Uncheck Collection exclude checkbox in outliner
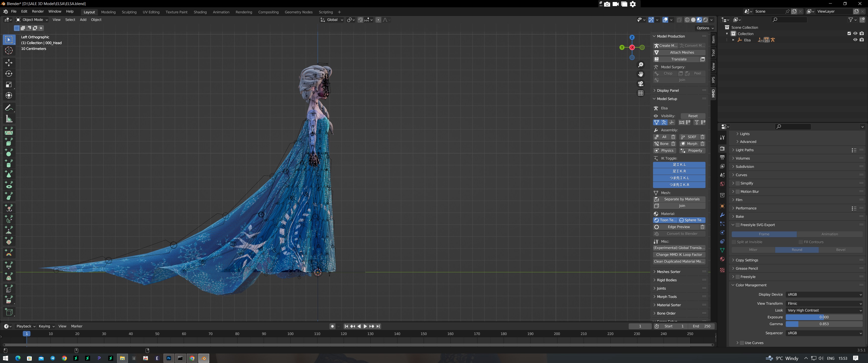868x363 pixels. (849, 33)
